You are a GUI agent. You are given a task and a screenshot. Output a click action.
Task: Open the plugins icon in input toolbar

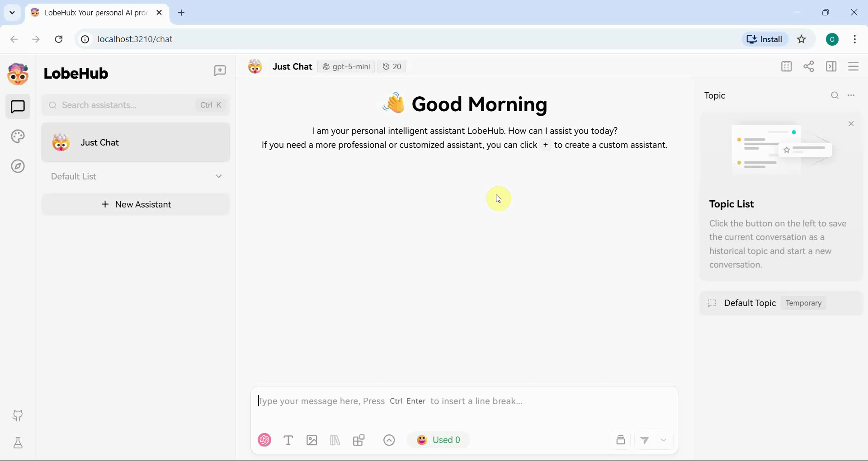click(x=359, y=440)
